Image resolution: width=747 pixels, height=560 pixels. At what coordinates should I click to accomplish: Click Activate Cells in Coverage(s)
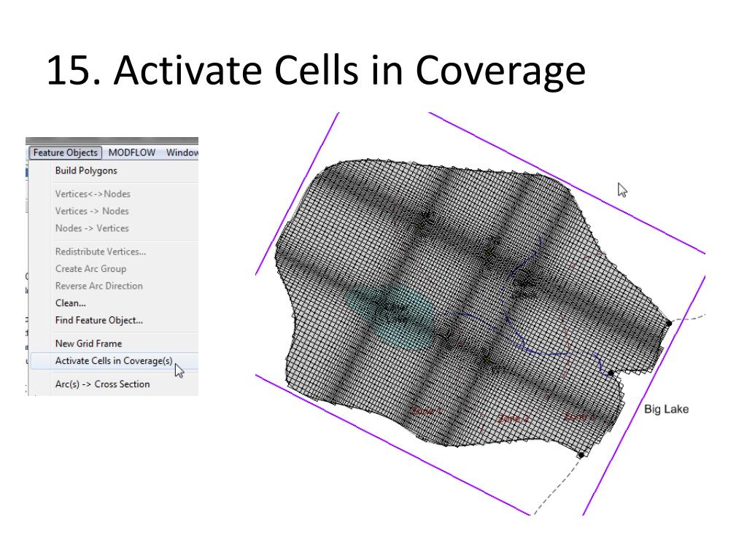(114, 361)
